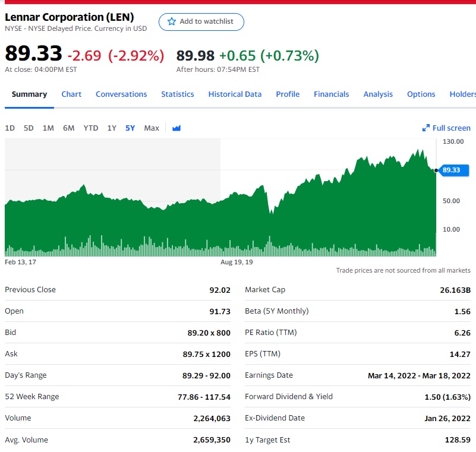Show the Max chart range

point(152,128)
